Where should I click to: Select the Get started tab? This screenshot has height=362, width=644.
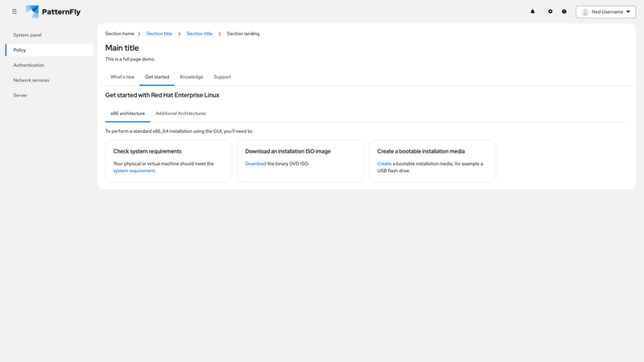pos(157,76)
